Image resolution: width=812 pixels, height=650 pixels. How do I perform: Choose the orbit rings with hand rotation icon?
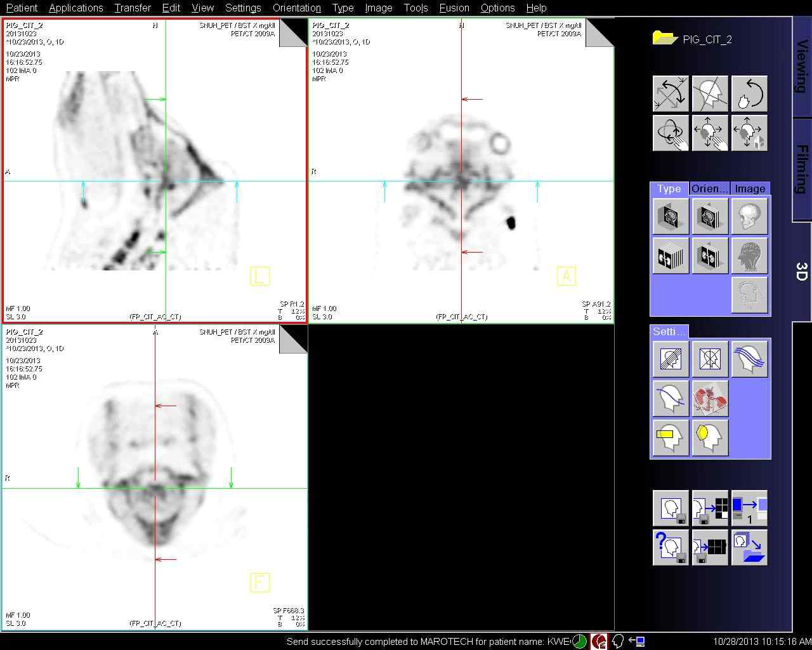point(671,133)
